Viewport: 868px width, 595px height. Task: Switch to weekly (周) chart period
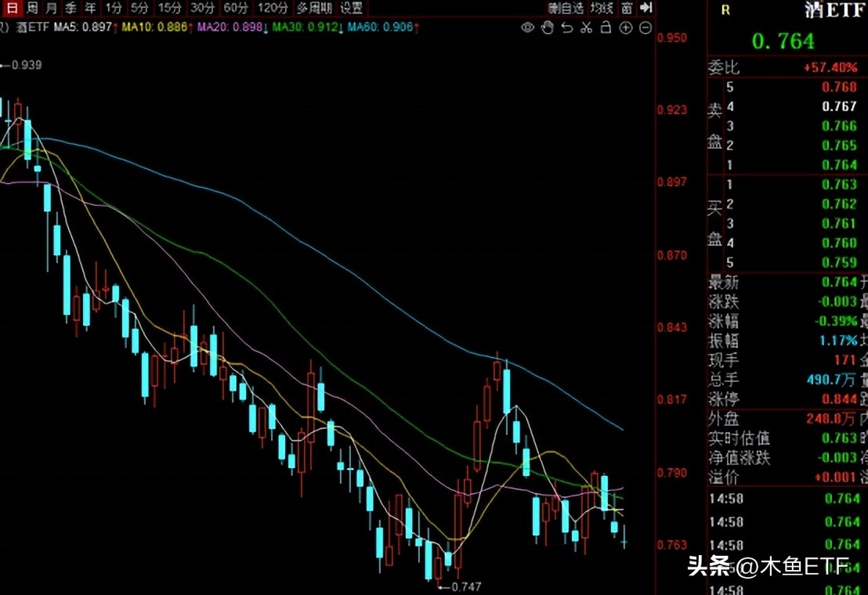[x=33, y=8]
